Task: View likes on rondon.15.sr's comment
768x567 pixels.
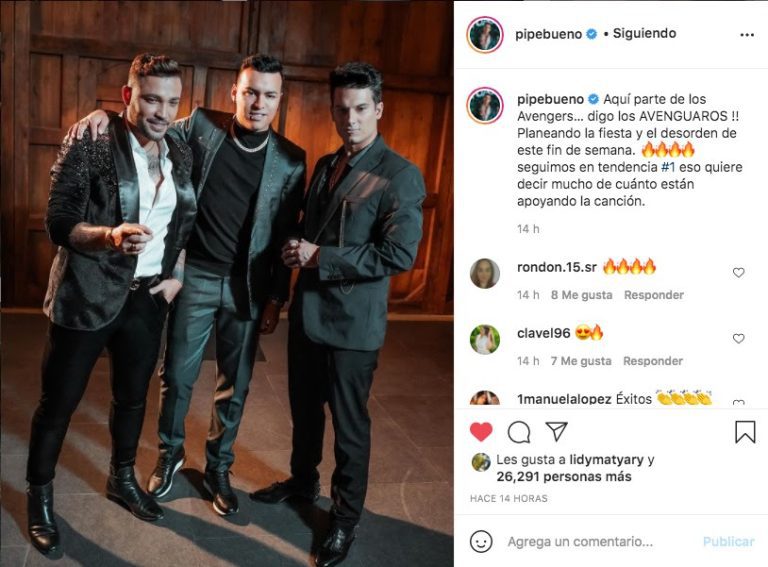Action: click(581, 295)
